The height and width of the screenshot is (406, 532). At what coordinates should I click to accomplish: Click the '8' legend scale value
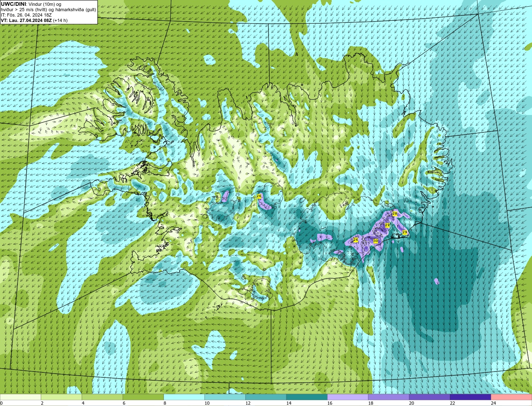pyautogui.click(x=165, y=403)
